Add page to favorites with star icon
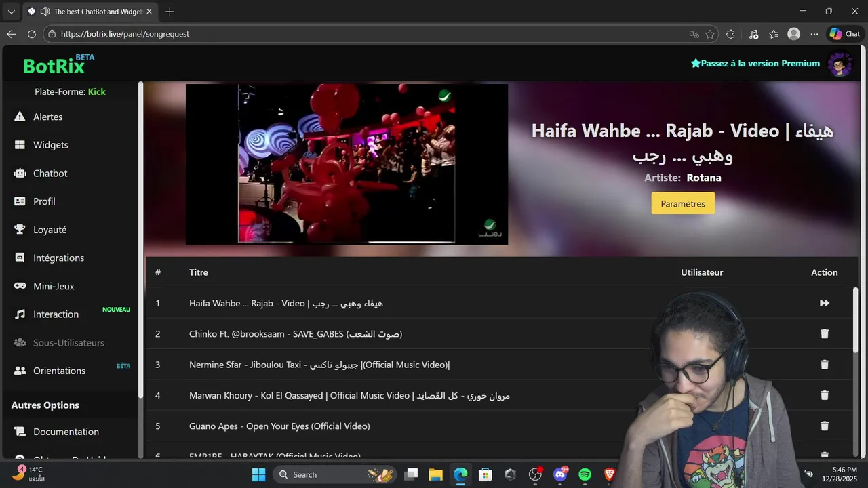Viewport: 868px width, 488px height. pos(710,34)
